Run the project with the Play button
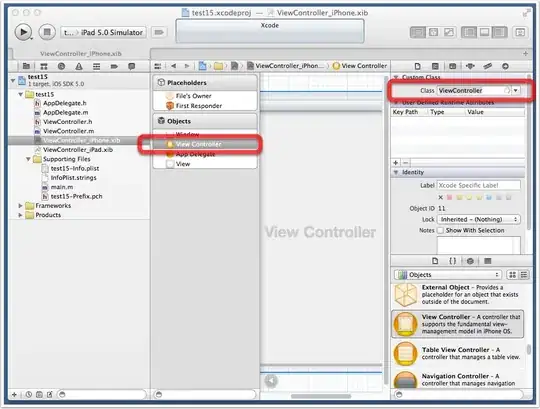The height and width of the screenshot is (409, 540). (23, 32)
